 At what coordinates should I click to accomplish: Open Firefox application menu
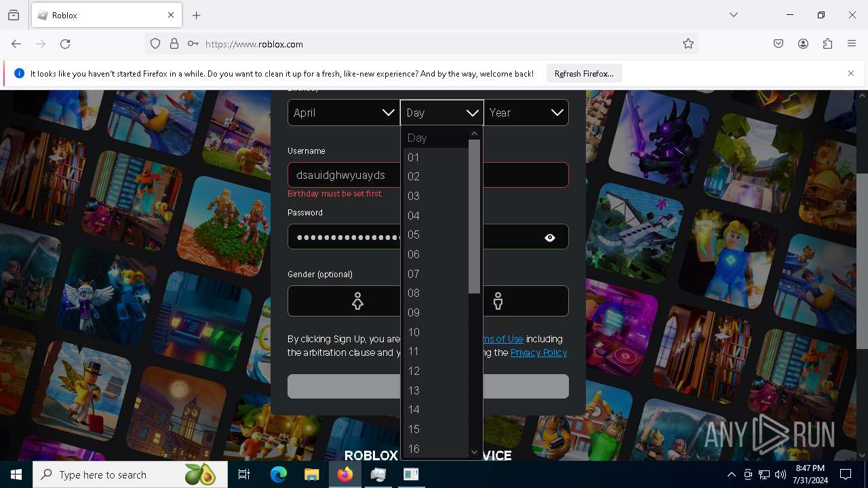(852, 44)
